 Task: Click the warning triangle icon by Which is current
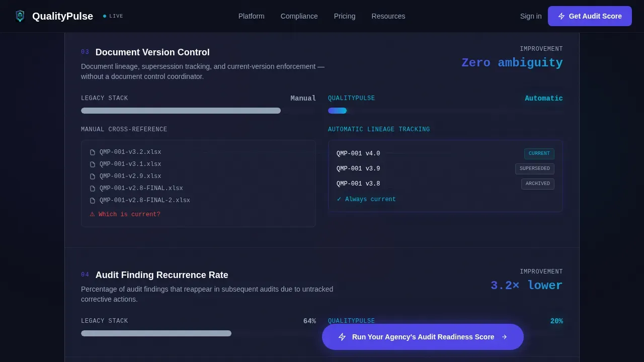point(92,214)
